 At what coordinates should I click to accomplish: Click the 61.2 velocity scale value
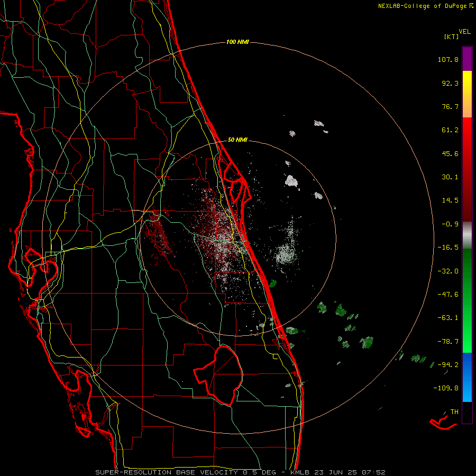[x=450, y=130]
